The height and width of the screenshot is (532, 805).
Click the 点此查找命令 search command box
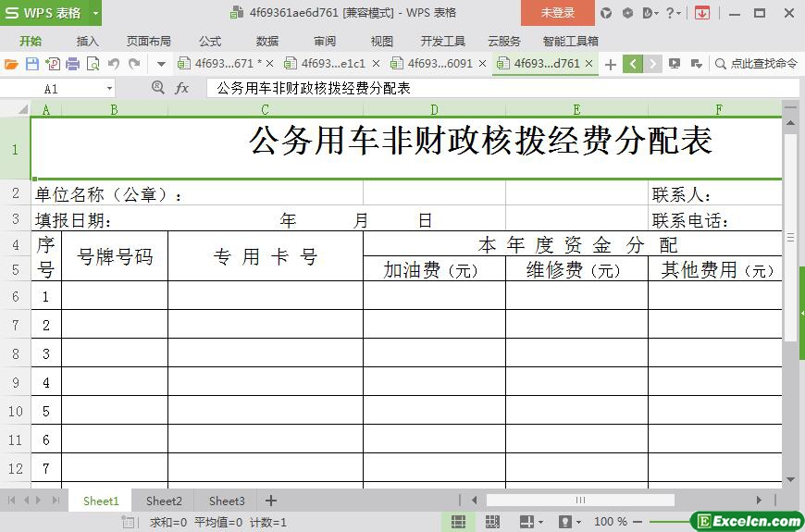[x=756, y=64]
